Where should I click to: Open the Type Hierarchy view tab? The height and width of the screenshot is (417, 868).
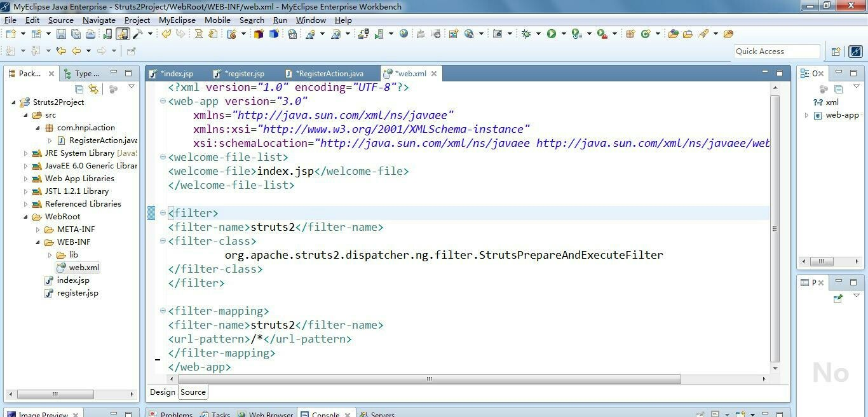click(x=81, y=74)
